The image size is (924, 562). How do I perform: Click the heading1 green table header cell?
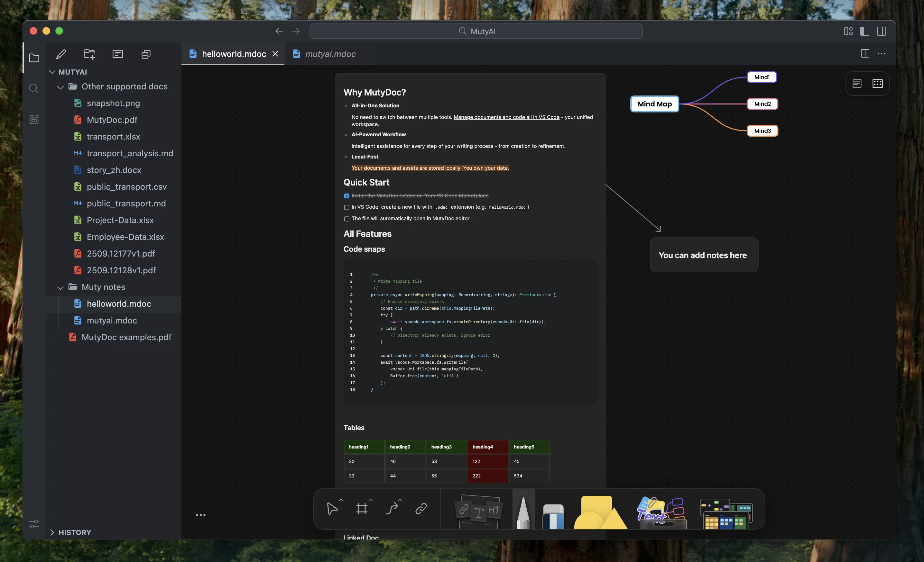pos(364,447)
